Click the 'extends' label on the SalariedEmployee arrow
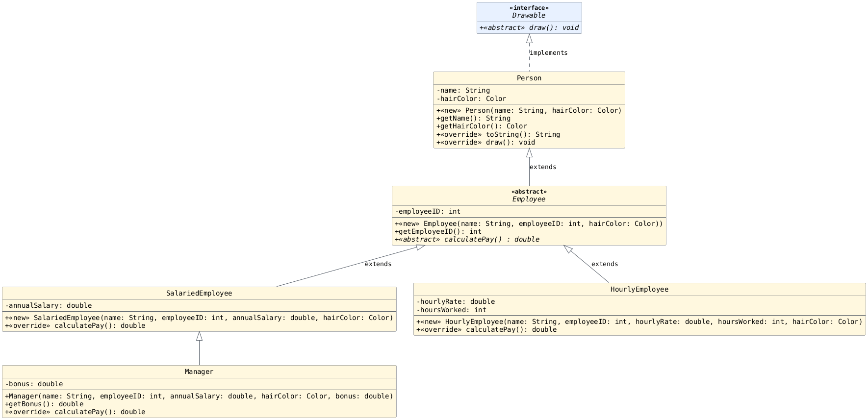The width and height of the screenshot is (868, 420). tap(378, 264)
